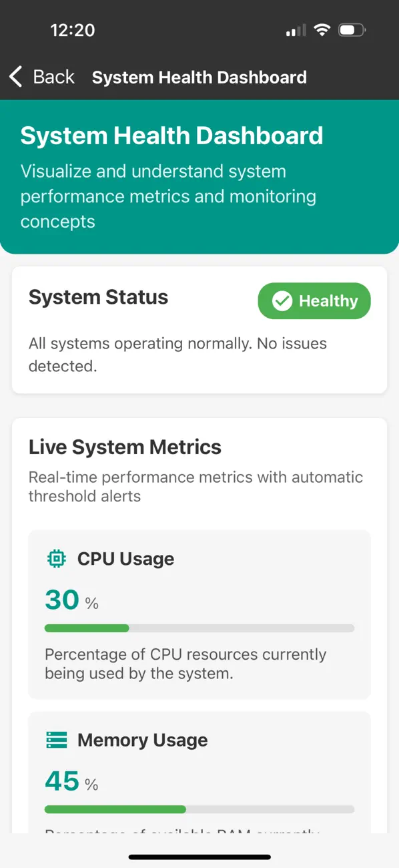Click the green checkmark inside Healthy badge
This screenshot has width=399, height=868.
tap(282, 301)
